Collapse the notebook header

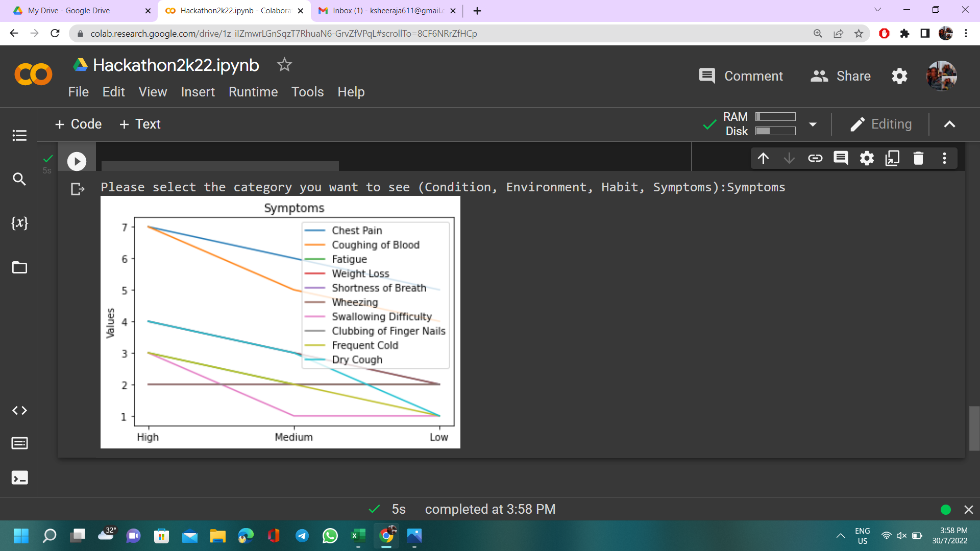[x=949, y=124]
